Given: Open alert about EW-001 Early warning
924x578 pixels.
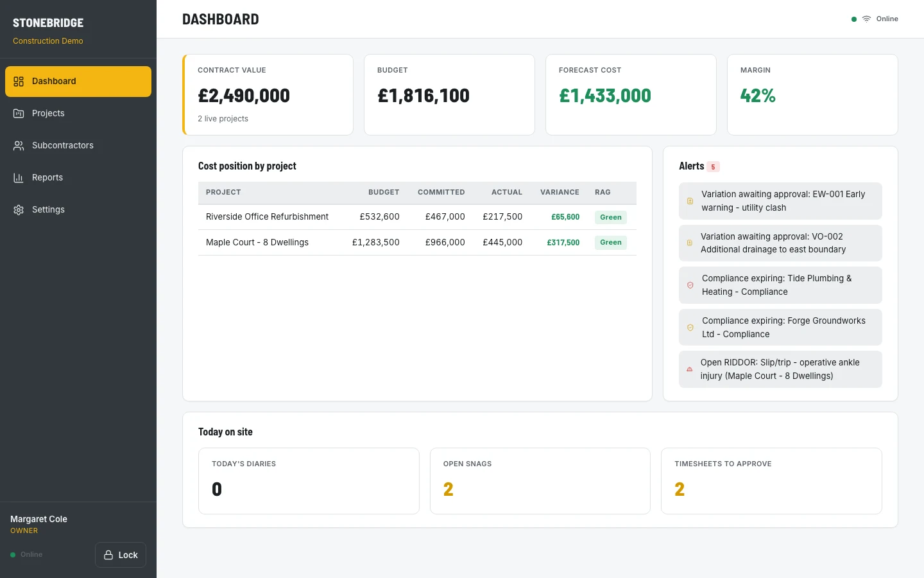Looking at the screenshot, I should pyautogui.click(x=780, y=201).
